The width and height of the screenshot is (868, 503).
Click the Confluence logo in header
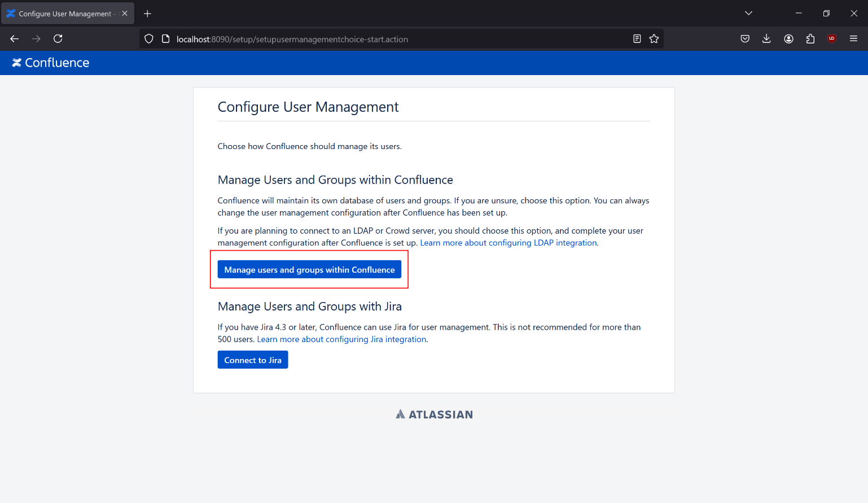(x=51, y=63)
